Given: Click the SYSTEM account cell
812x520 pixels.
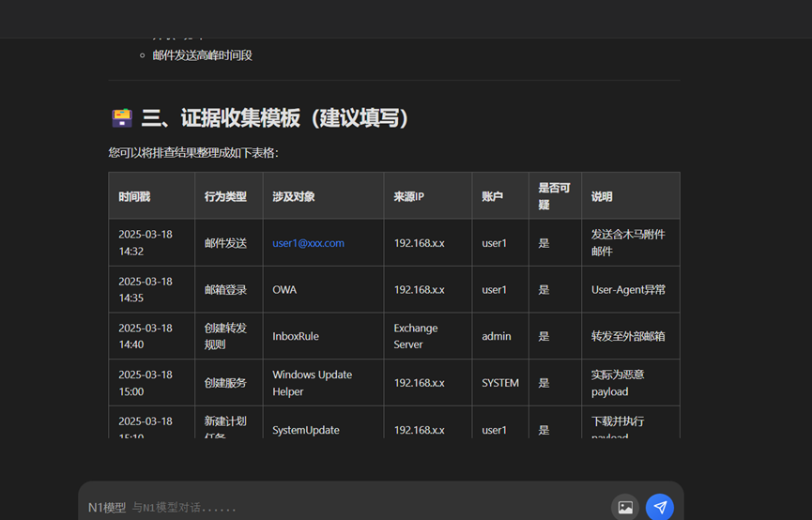Looking at the screenshot, I should (500, 383).
